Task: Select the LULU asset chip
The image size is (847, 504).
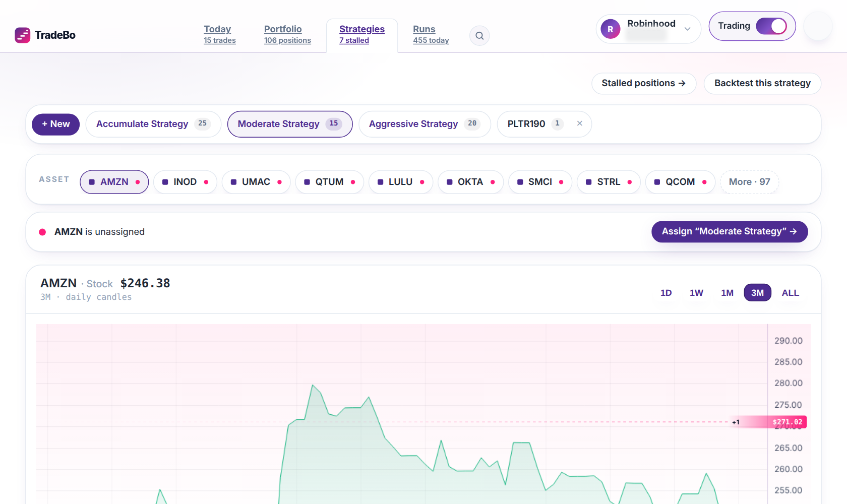Action: click(401, 182)
